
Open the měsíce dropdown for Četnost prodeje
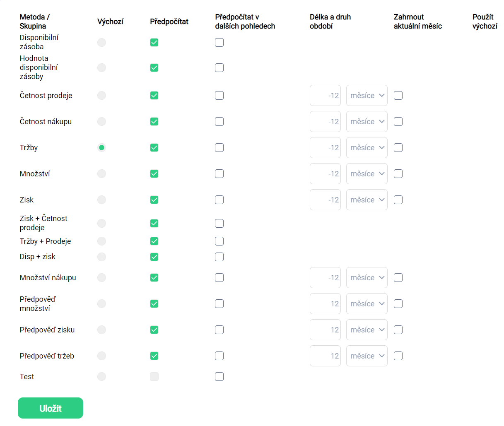tap(367, 96)
